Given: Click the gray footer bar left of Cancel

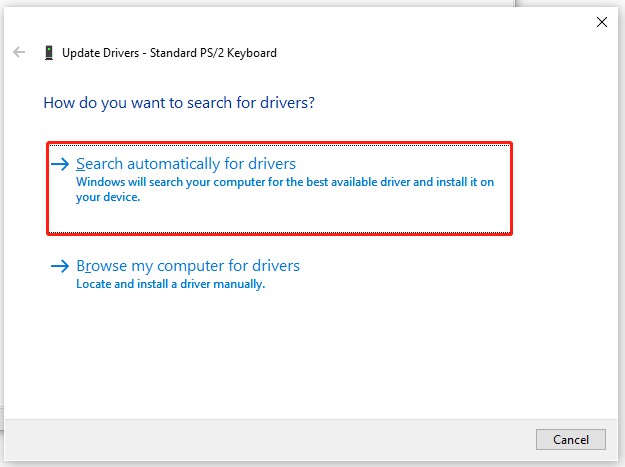Looking at the screenshot, I should tap(270, 439).
